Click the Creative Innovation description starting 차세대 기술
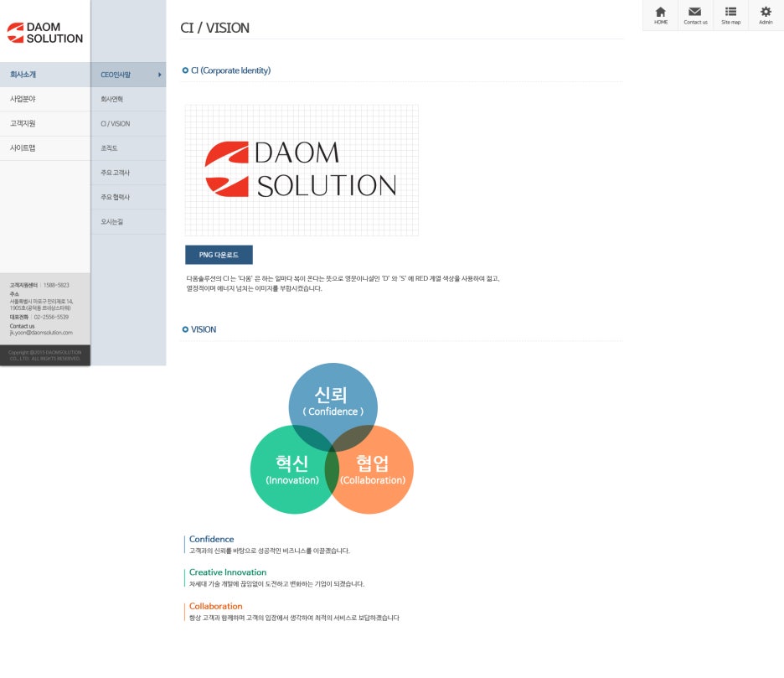This screenshot has width=784, height=678. pos(276,584)
